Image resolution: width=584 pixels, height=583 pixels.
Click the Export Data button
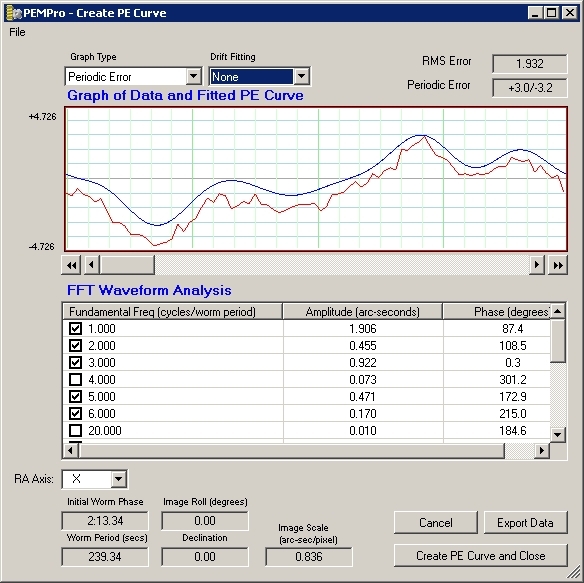(526, 523)
